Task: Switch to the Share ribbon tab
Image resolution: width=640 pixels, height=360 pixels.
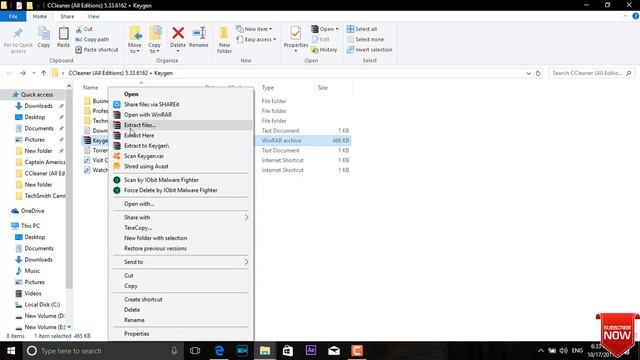Action: point(67,16)
